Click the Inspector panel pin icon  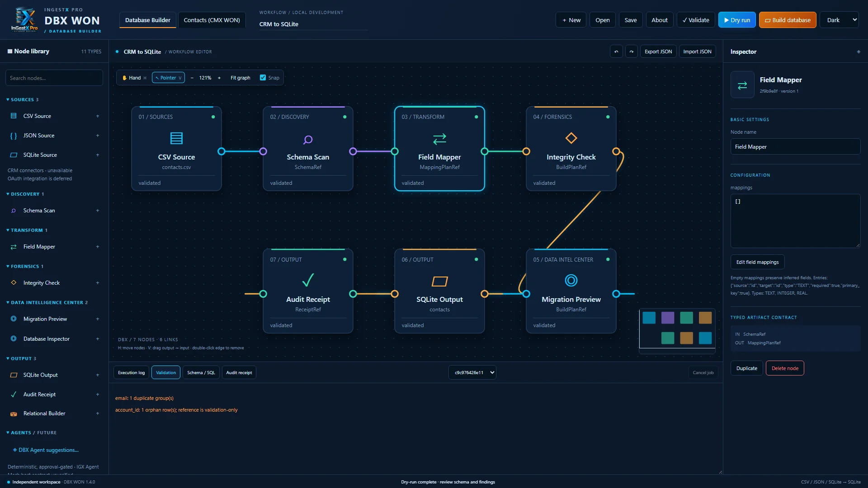[x=859, y=52]
